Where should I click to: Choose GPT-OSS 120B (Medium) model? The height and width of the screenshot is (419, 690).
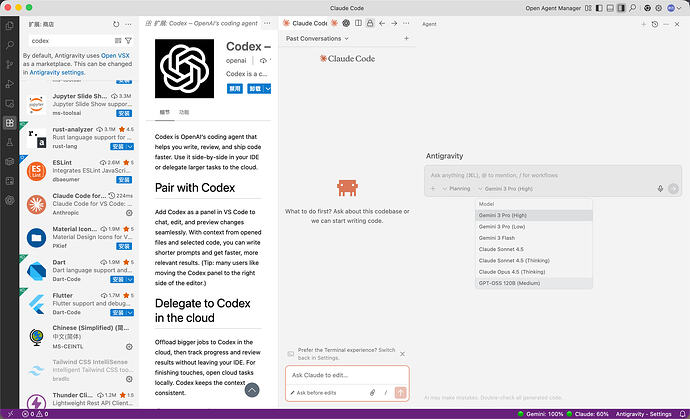534,283
